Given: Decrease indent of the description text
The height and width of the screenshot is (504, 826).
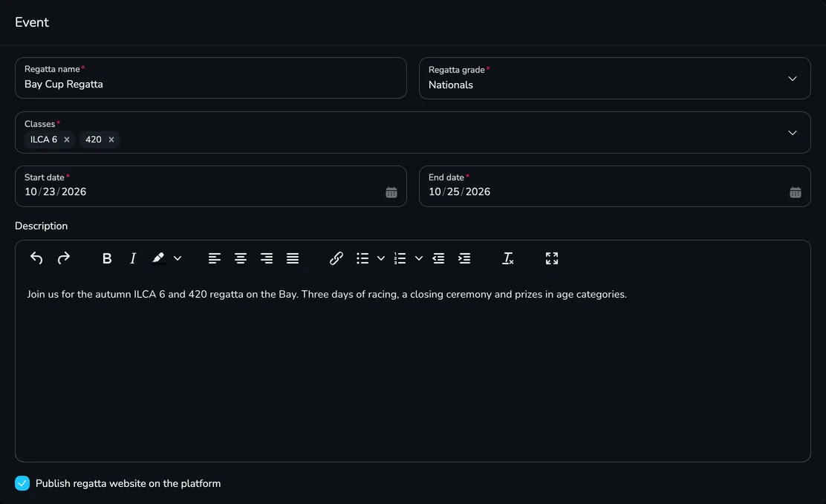Looking at the screenshot, I should pos(438,258).
